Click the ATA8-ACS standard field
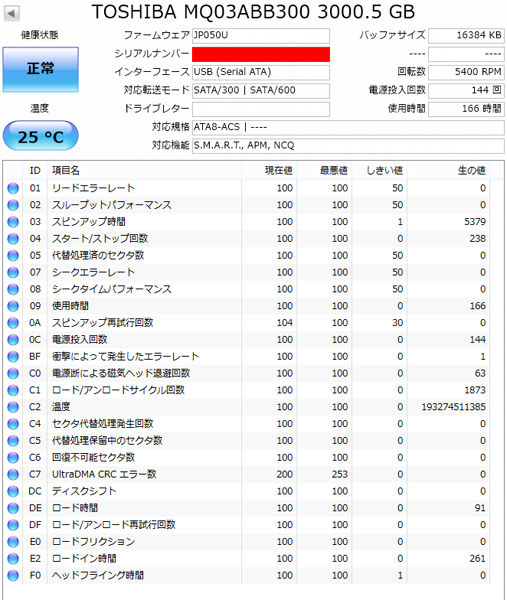This screenshot has width=507, height=600. 348,127
